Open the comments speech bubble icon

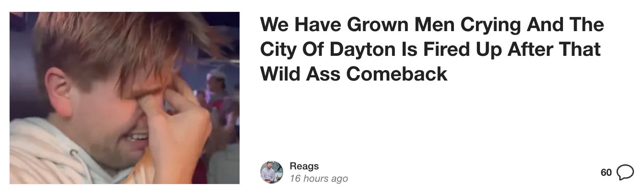[x=626, y=173]
